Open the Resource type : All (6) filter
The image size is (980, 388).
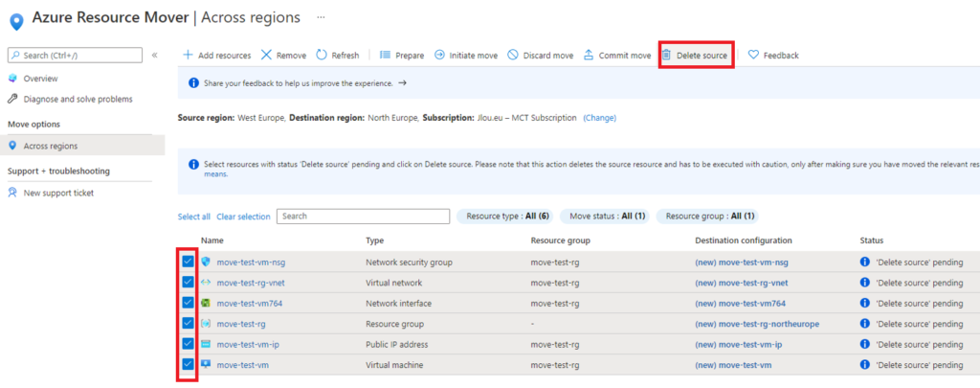pyautogui.click(x=507, y=216)
